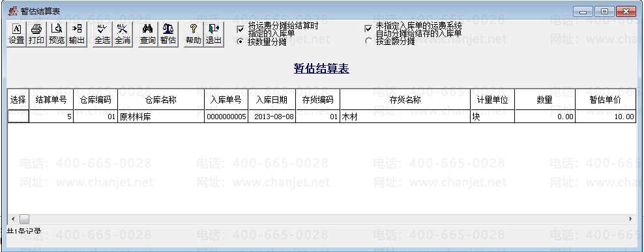Click the horizontal scrollbar thumb
Viewport: 644px width, 252px height.
(x=24, y=219)
